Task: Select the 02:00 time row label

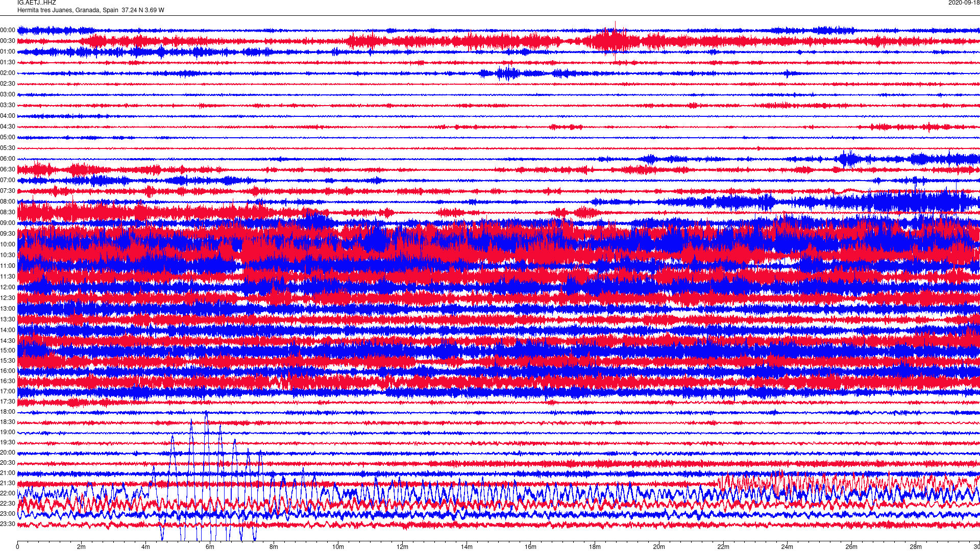Action: point(8,73)
